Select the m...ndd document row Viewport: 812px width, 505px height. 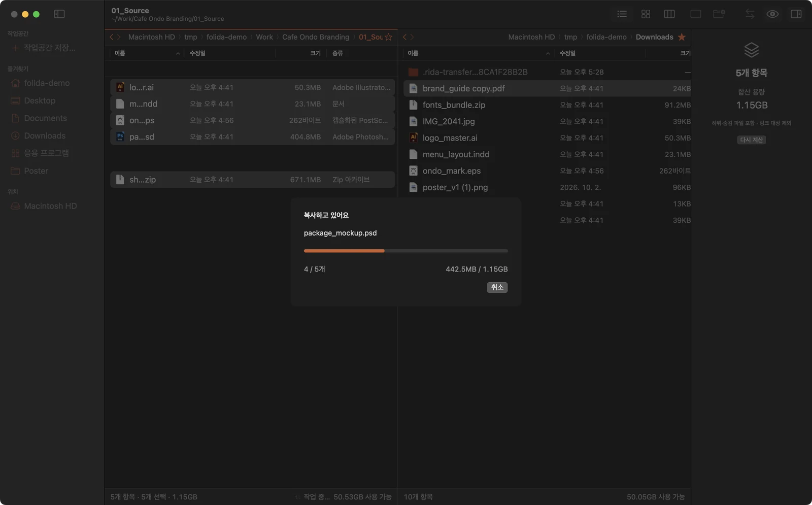point(252,104)
